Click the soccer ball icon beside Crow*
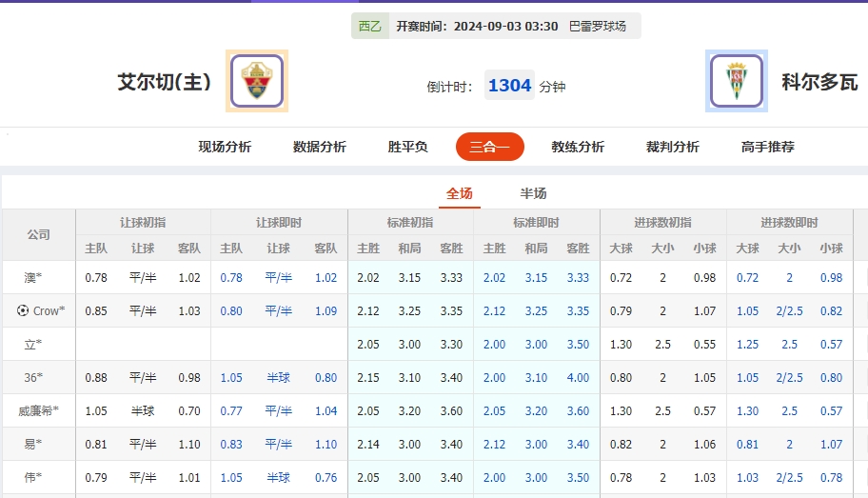 [x=23, y=310]
